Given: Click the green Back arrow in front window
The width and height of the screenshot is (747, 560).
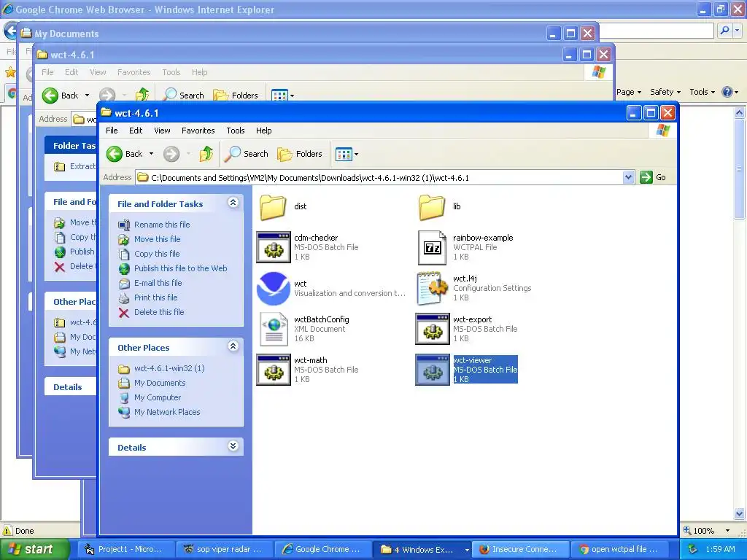Looking at the screenshot, I should coord(115,154).
